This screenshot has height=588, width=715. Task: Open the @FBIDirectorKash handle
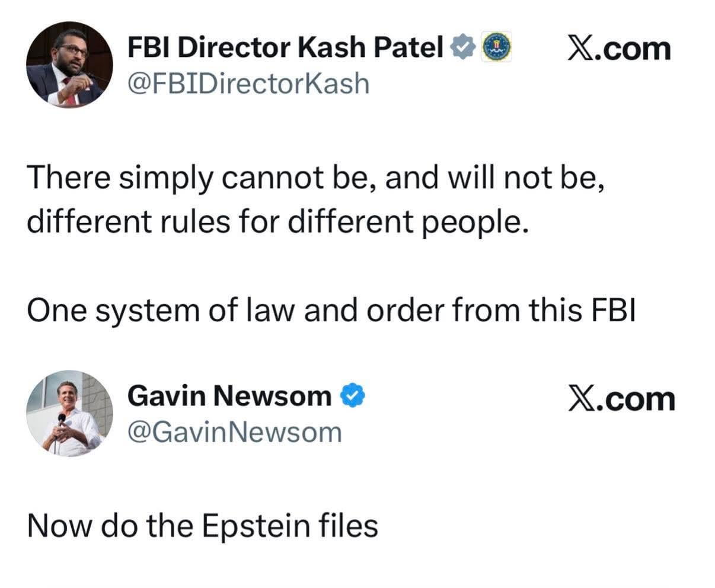click(x=248, y=84)
